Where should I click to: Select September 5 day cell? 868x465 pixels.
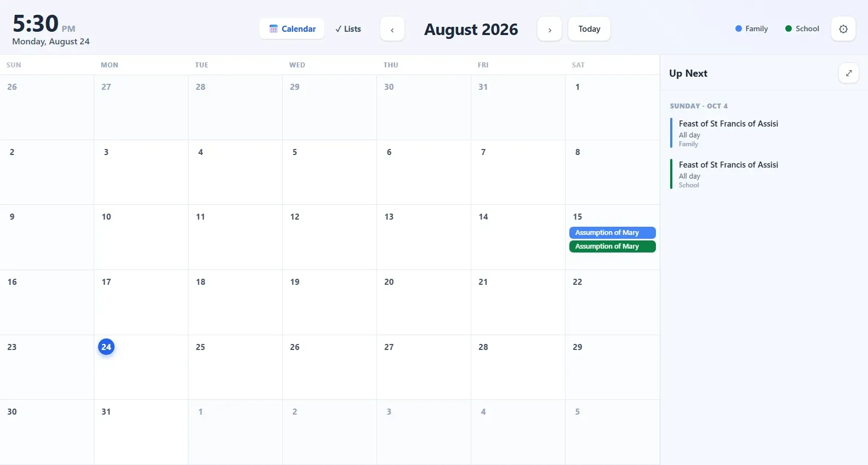(613, 432)
